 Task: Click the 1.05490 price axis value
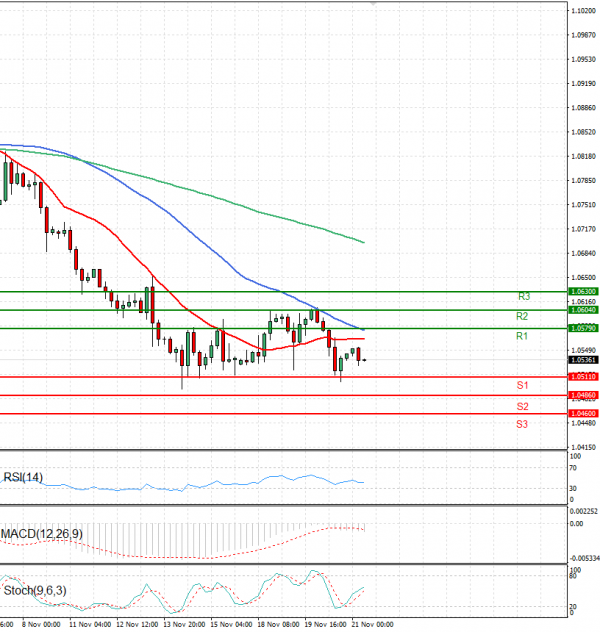[583, 350]
